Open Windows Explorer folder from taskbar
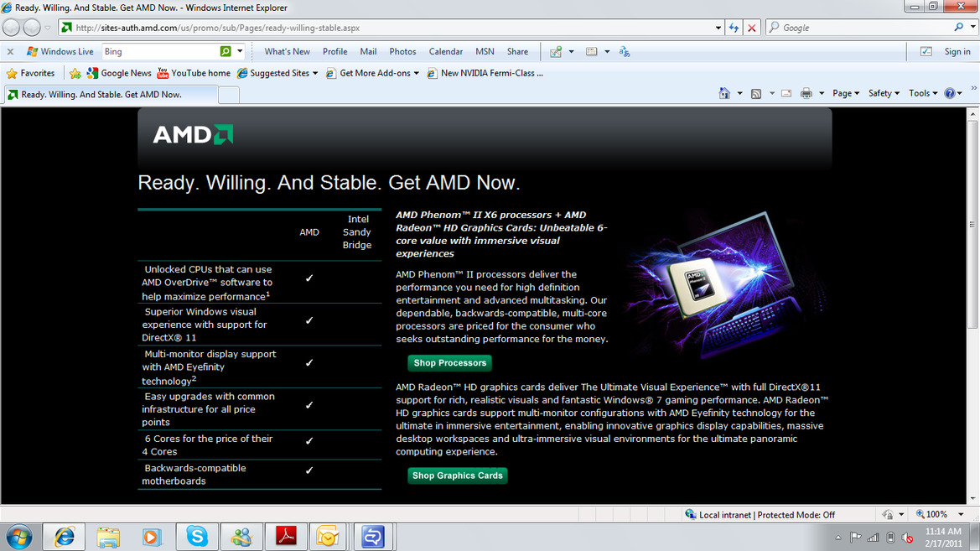This screenshot has height=551, width=980. click(x=108, y=537)
